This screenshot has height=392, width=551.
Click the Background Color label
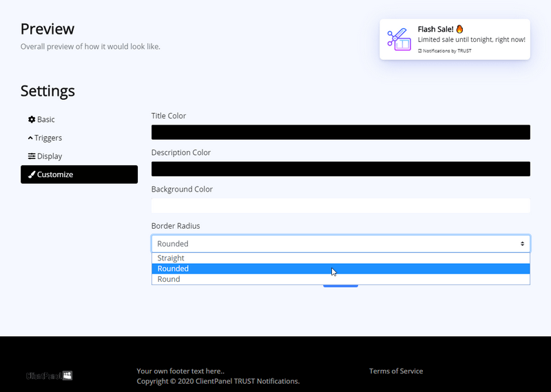coord(182,189)
